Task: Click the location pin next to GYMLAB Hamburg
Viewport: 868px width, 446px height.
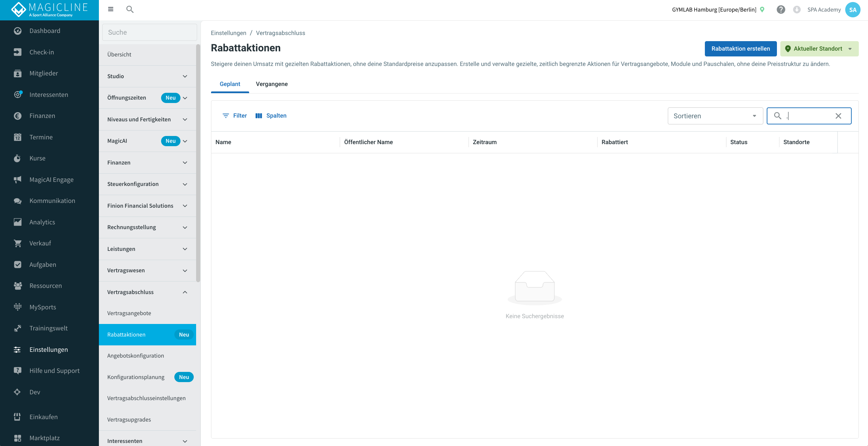Action: 762,10
